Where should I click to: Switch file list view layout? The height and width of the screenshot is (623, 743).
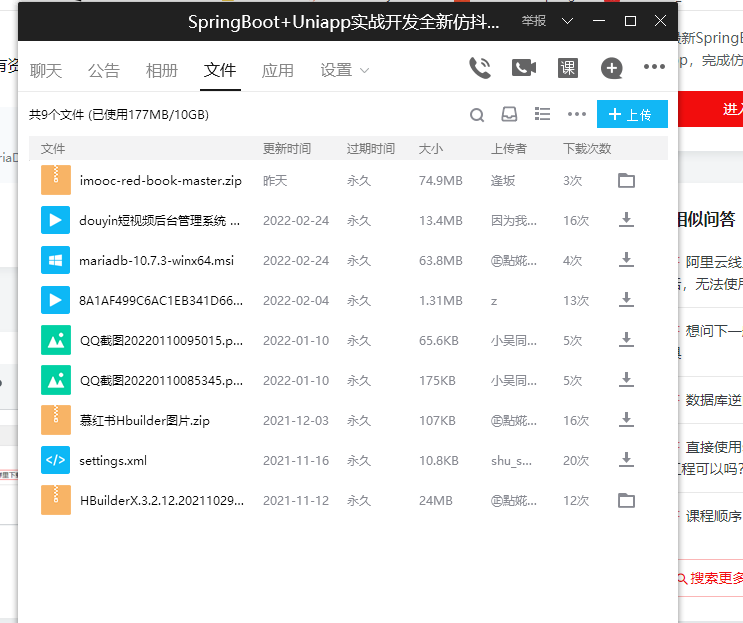[542, 114]
